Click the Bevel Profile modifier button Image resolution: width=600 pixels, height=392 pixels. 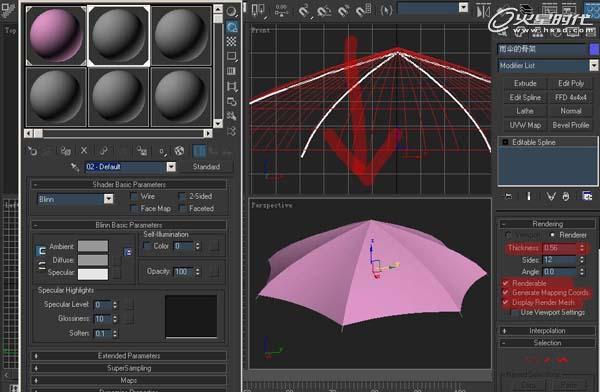(x=571, y=125)
